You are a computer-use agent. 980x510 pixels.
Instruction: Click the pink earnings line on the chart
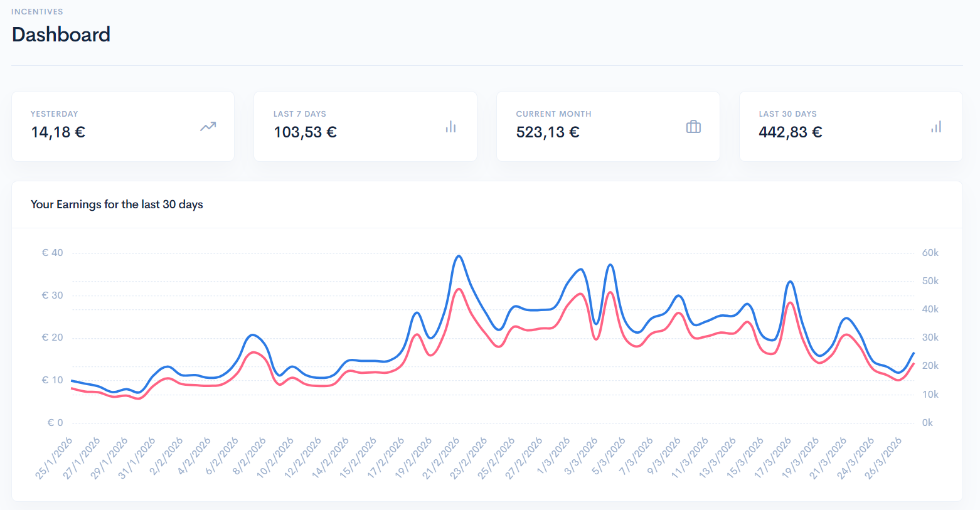click(459, 290)
